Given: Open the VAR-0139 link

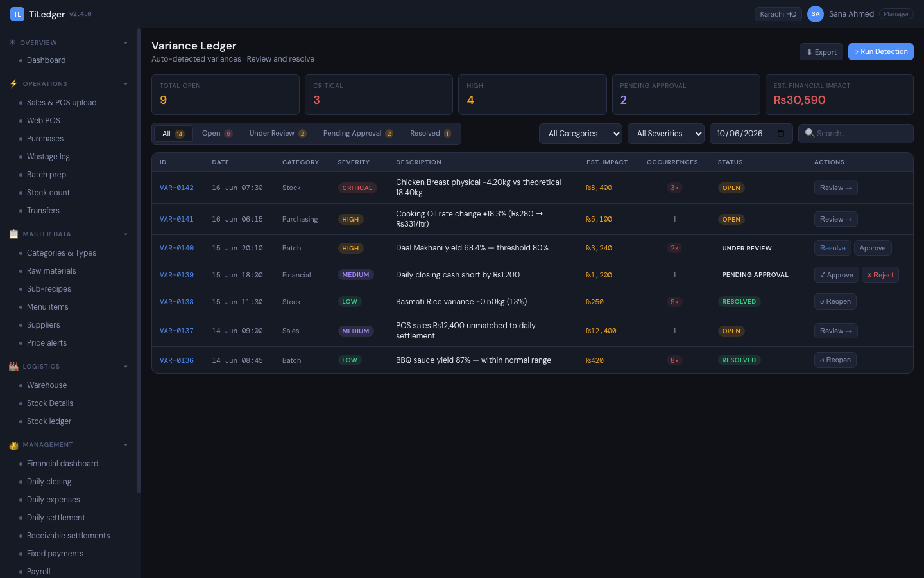Looking at the screenshot, I should (x=176, y=275).
